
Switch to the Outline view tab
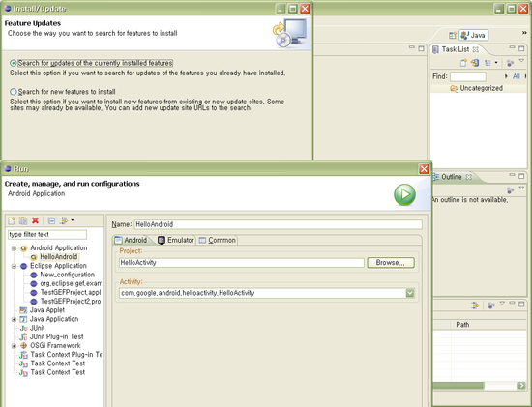point(451,177)
